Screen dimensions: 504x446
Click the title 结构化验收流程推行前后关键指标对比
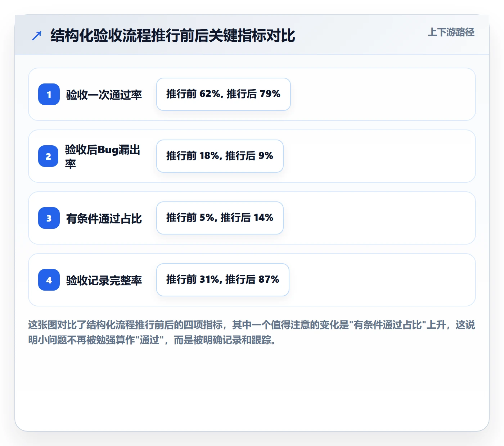tap(173, 36)
